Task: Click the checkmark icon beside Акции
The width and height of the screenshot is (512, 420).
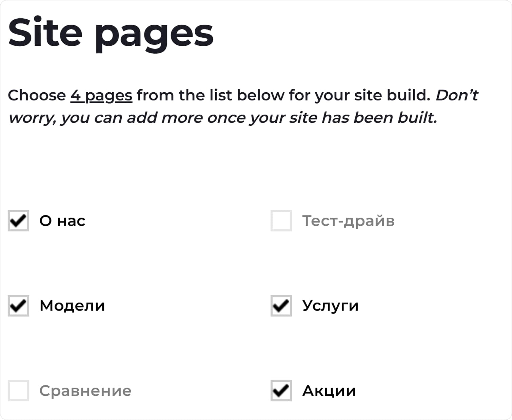Action: click(x=281, y=391)
